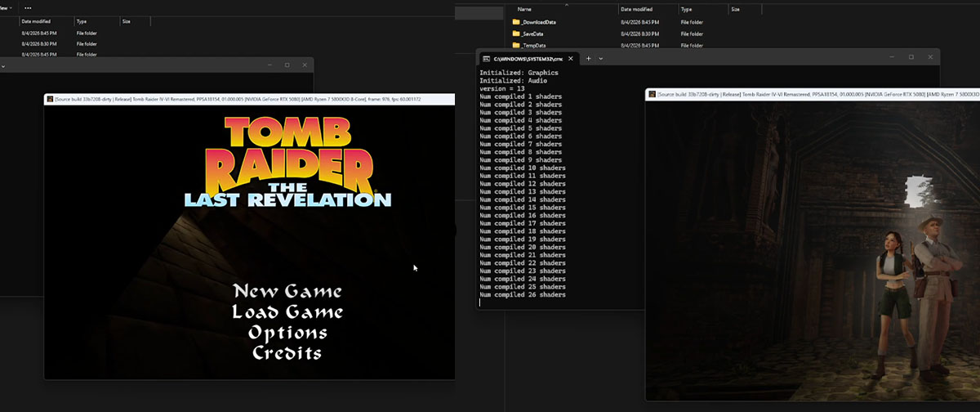Image resolution: width=980 pixels, height=412 pixels.
Task: Close the cmd terminal window showing shader log
Action: (932, 57)
